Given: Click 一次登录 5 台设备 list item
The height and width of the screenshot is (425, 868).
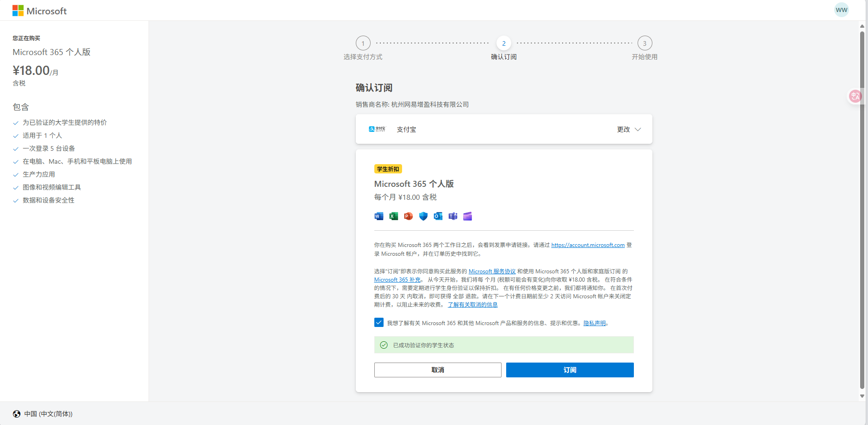Looking at the screenshot, I should click(49, 148).
